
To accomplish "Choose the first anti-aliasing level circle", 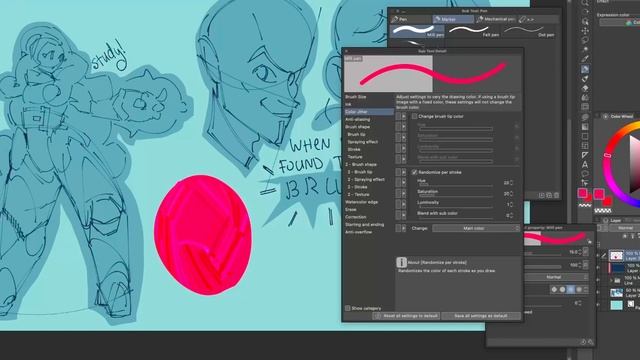I will coord(554,289).
